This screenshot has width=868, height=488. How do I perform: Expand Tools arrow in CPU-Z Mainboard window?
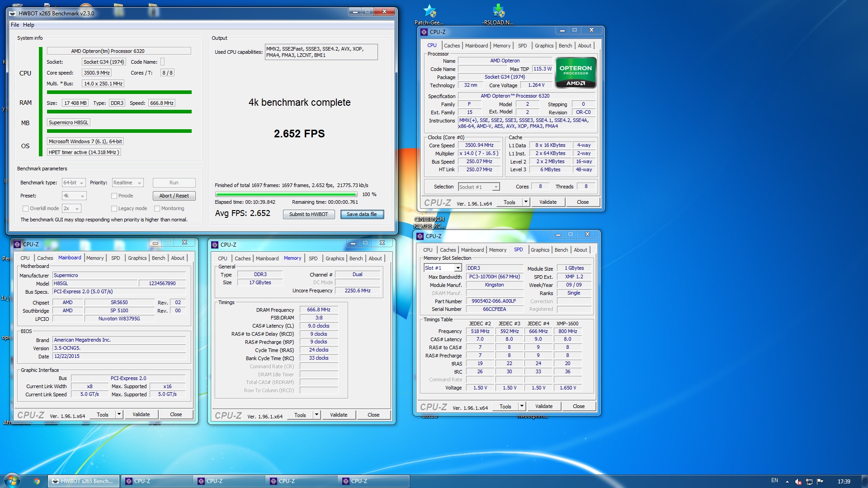click(119, 414)
